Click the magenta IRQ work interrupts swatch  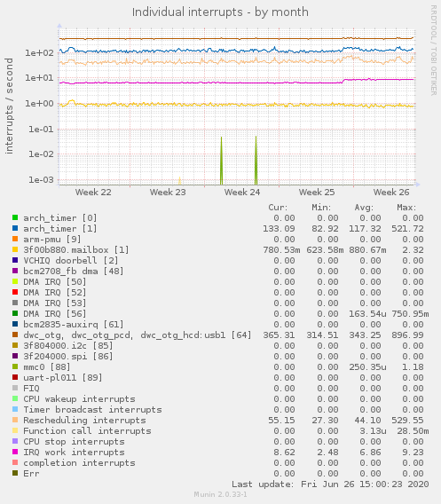coord(15,452)
